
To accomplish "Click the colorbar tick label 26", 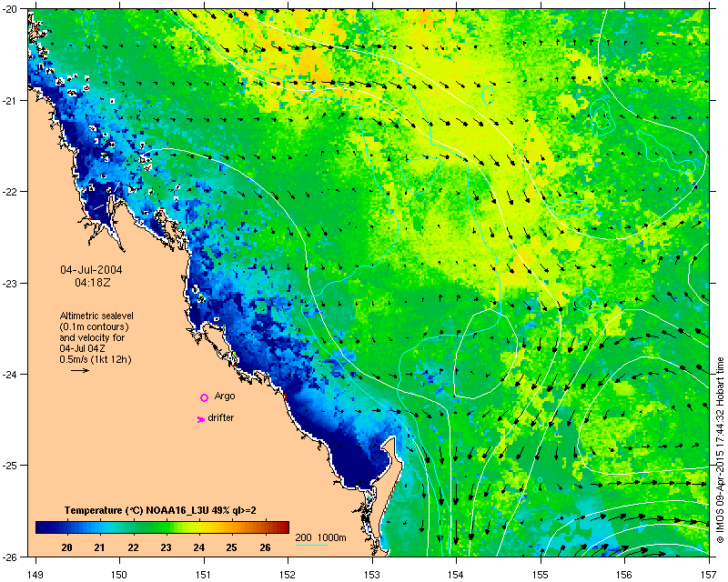I will click(x=265, y=547).
